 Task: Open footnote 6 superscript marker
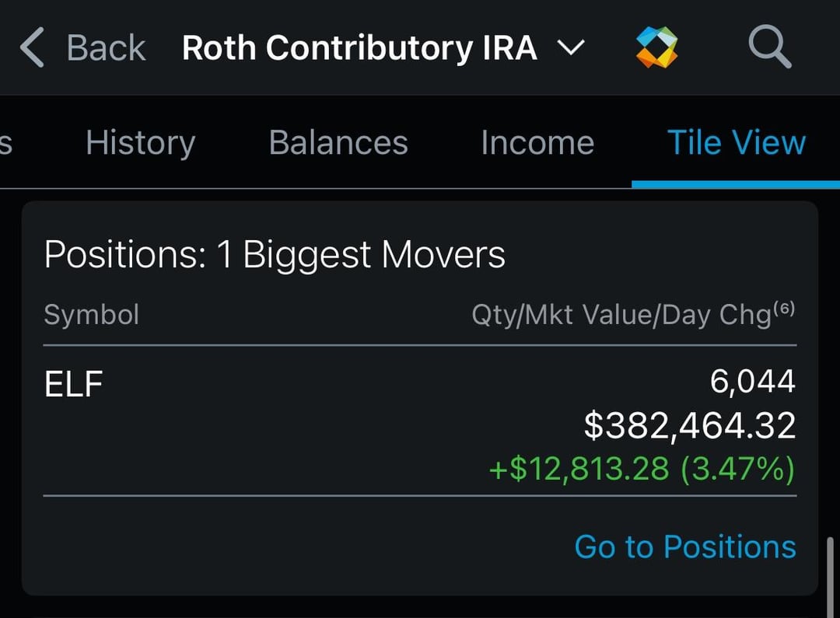785,309
